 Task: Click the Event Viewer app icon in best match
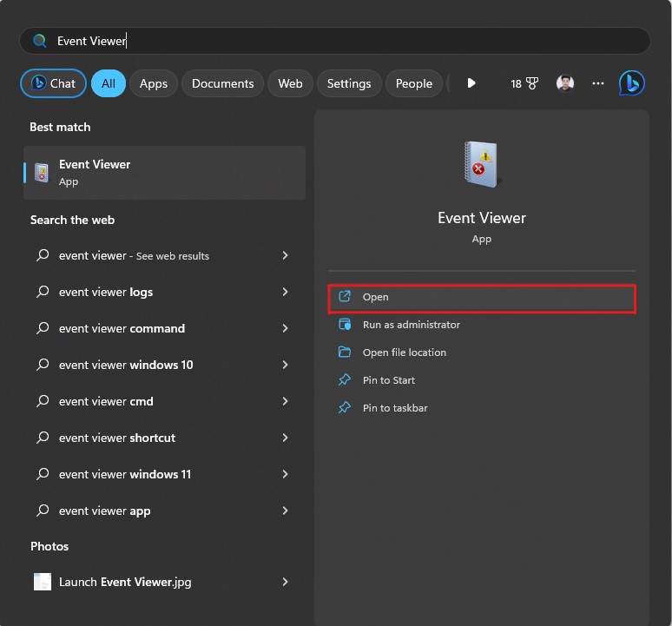tap(42, 173)
